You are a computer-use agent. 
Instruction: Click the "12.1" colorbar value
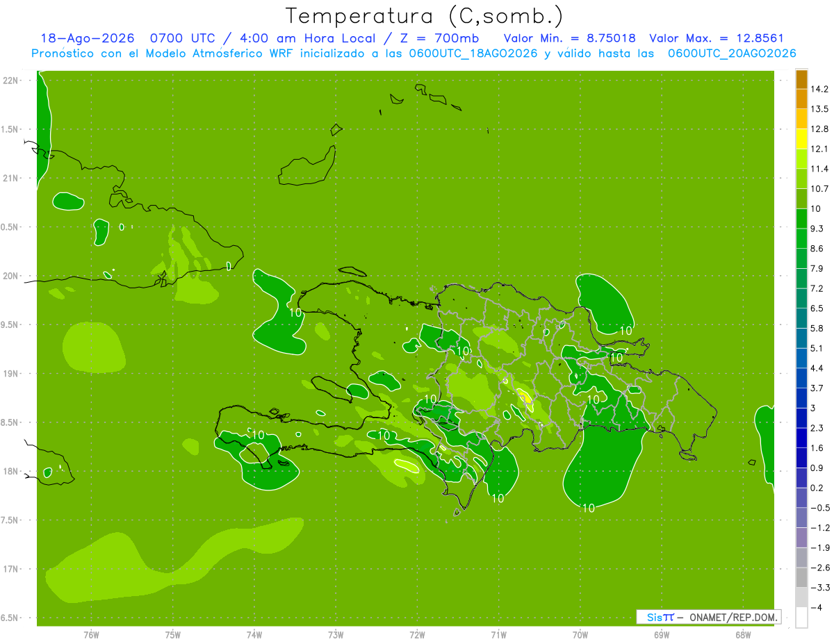coord(820,149)
